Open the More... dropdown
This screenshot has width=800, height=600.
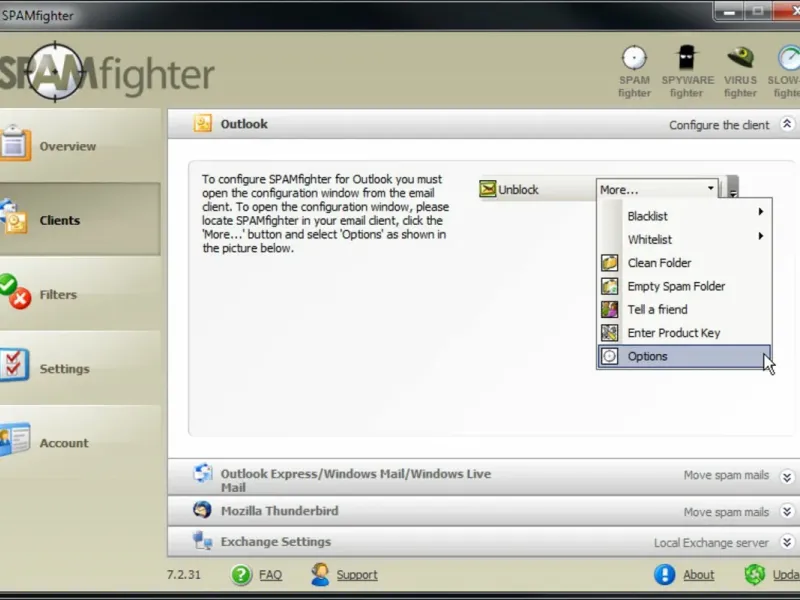657,189
